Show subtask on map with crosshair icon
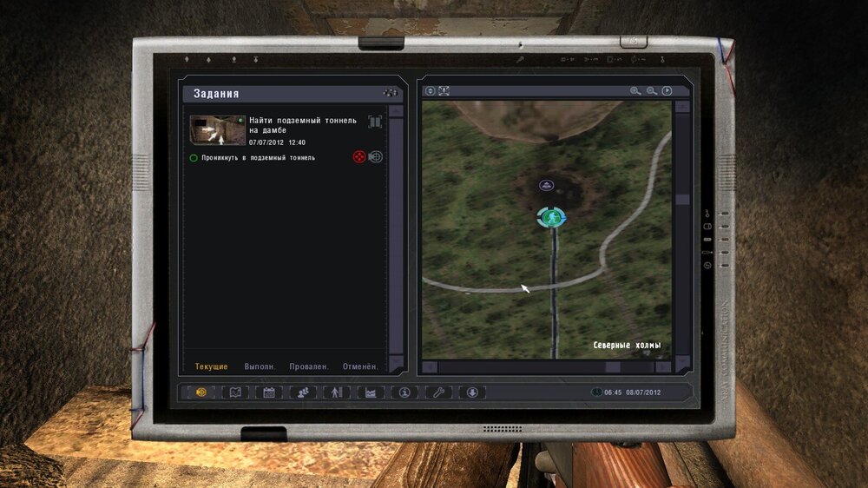Screen dimensions: 868x488 tap(375, 157)
